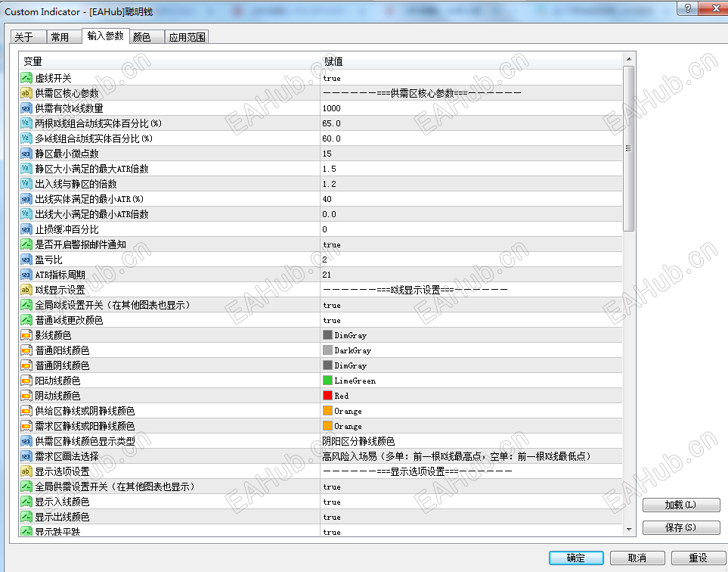728x572 pixels.
Task: Click the icon beside ATR指标周期
Action: point(26,275)
